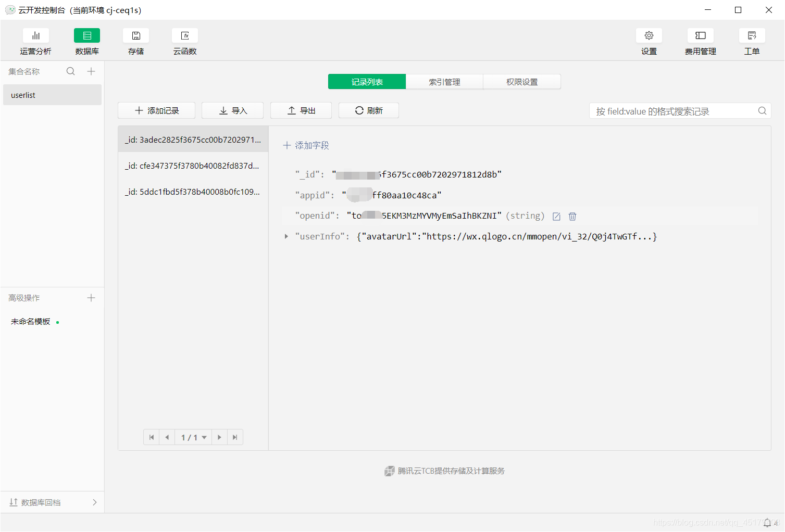Click the 导入 import button
This screenshot has width=785, height=532.
coord(233,110)
